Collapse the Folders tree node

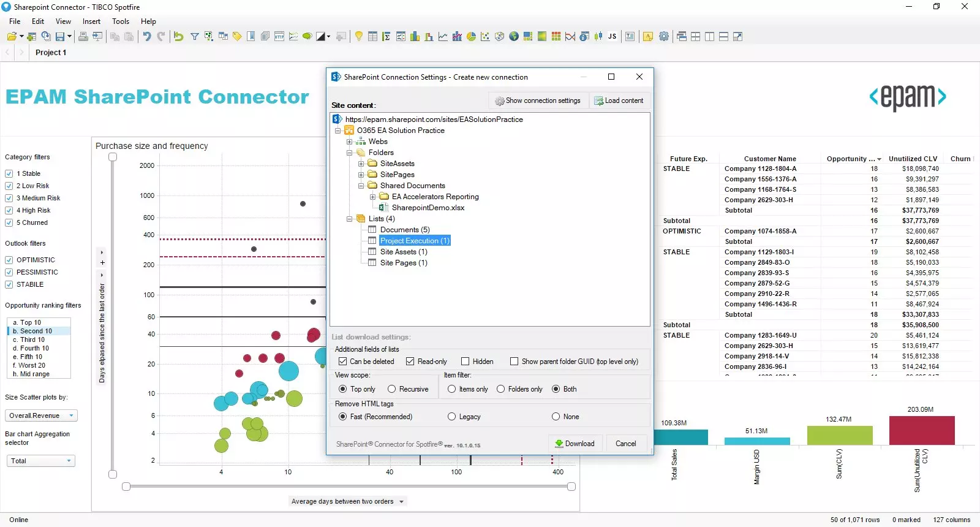349,153
